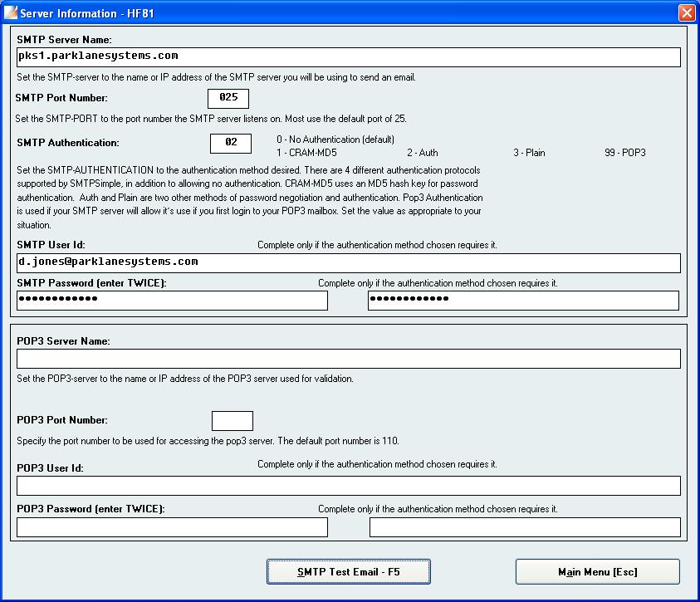The width and height of the screenshot is (700, 602).
Task: Focus the first POP3 Password field
Action: coord(172,527)
